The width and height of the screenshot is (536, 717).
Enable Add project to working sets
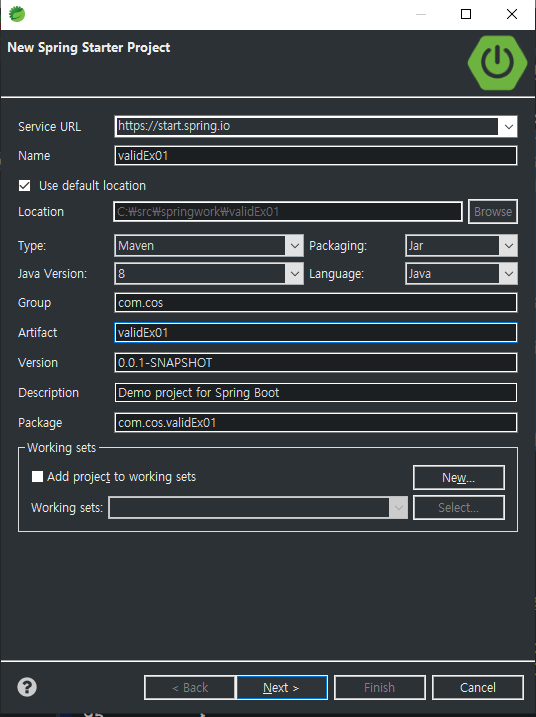[x=38, y=476]
